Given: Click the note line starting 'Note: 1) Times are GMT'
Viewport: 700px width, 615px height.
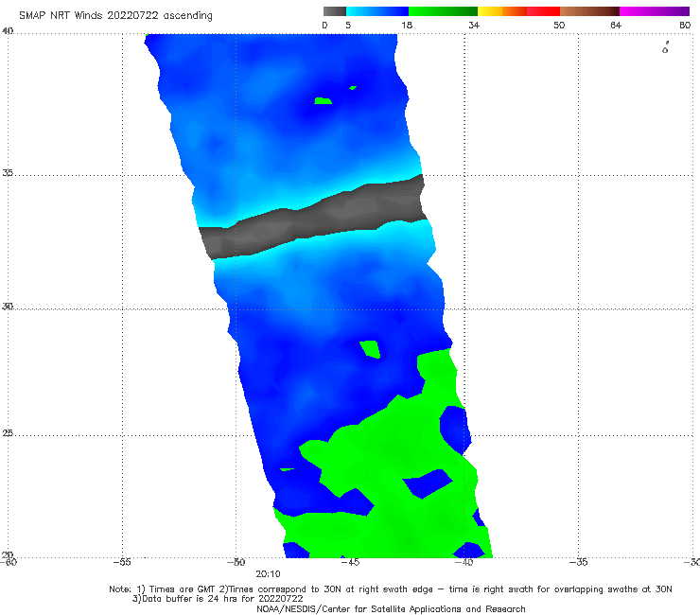Looking at the screenshot, I should click(391, 589).
